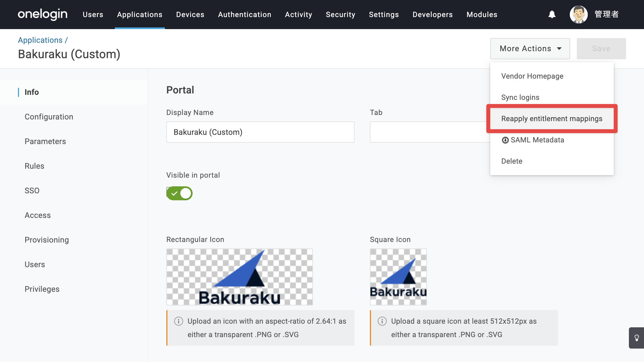Viewport: 644px width, 362px height.
Task: Click the Bakuraku (Custom) page title
Action: (69, 54)
